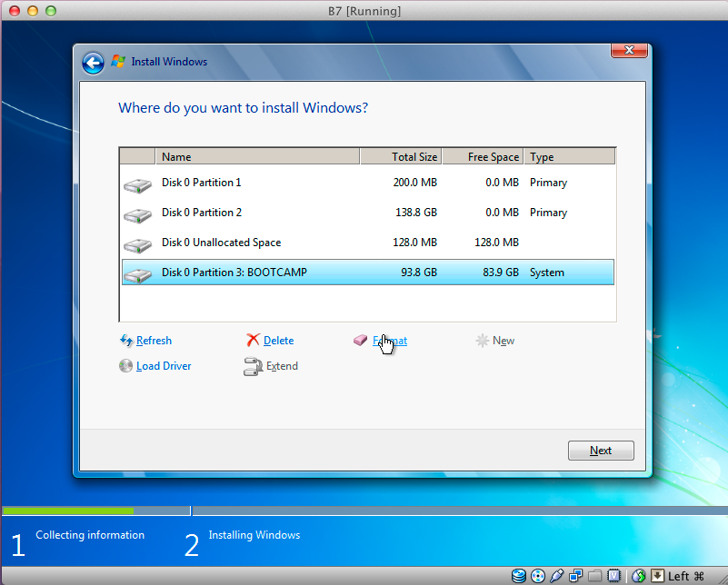Click the Installing Windows step label
Image resolution: width=728 pixels, height=585 pixels.
tap(254, 535)
